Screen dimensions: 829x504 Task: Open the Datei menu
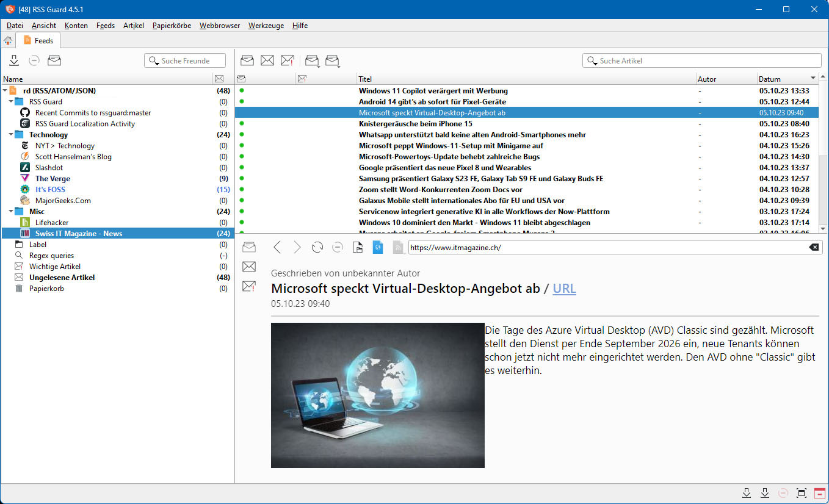pos(15,26)
